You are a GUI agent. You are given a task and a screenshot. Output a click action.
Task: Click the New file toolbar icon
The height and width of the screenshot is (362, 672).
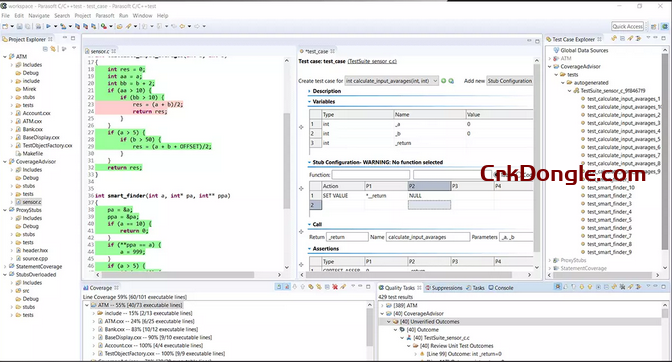pyautogui.click(x=5, y=27)
